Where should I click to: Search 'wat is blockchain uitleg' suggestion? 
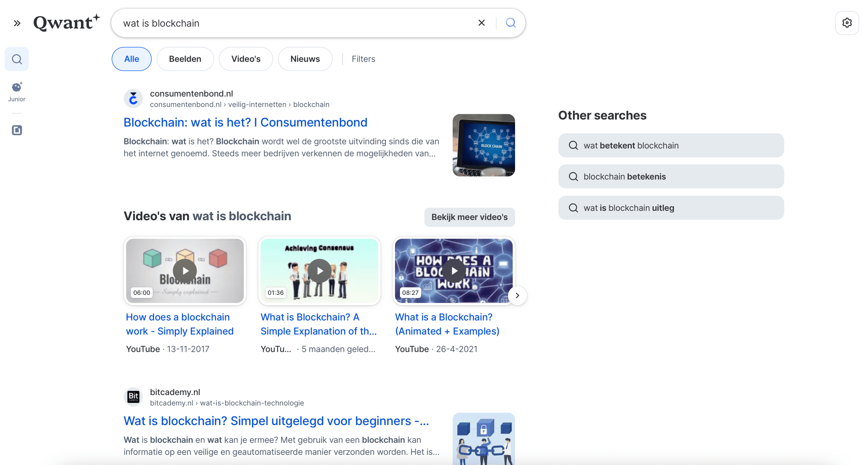pos(671,208)
